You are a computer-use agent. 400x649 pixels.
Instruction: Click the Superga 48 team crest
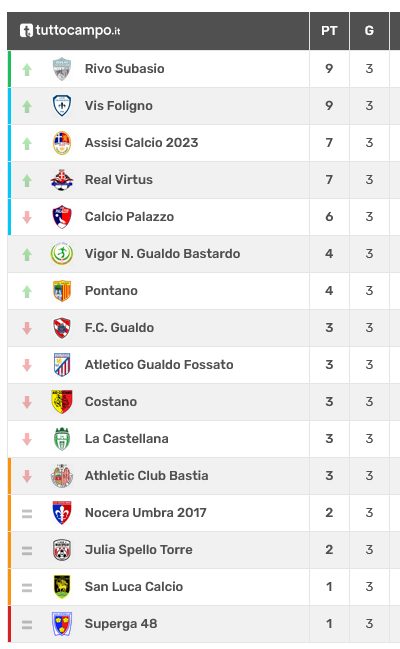click(62, 624)
